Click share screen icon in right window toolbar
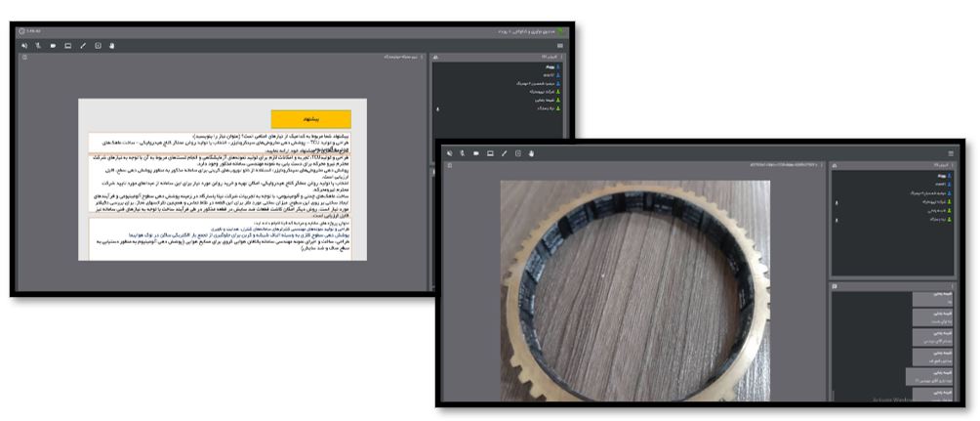 [x=490, y=153]
